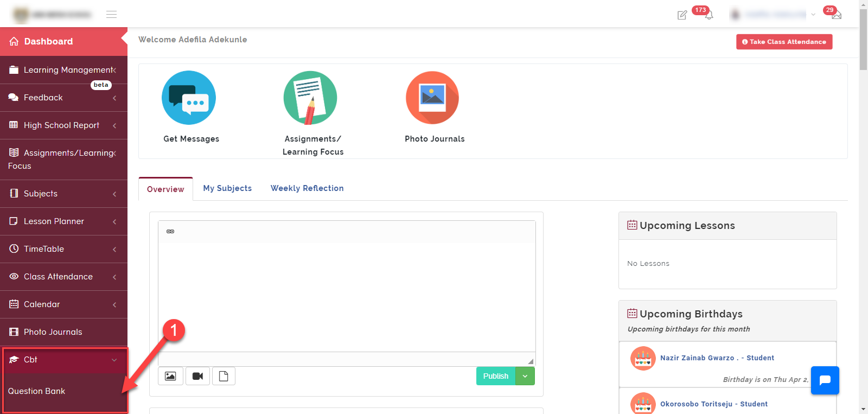
Task: Switch to the My Subjects tab
Action: click(x=227, y=188)
